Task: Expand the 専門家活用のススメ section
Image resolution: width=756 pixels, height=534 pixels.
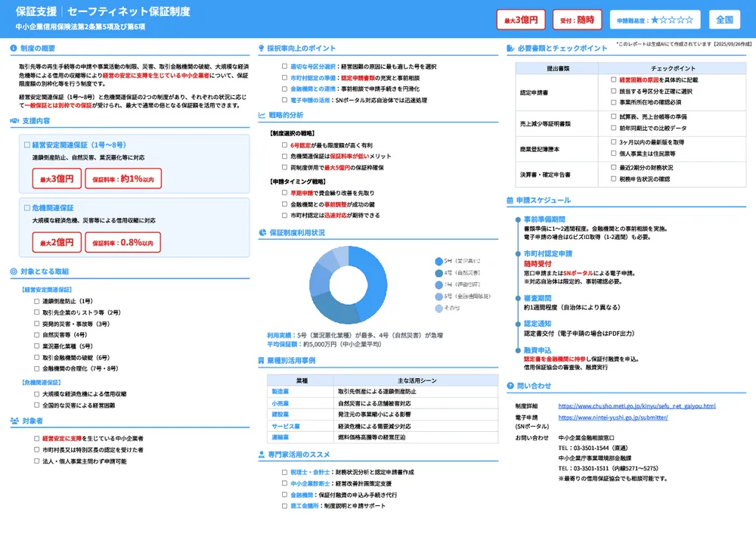Action: [302, 455]
